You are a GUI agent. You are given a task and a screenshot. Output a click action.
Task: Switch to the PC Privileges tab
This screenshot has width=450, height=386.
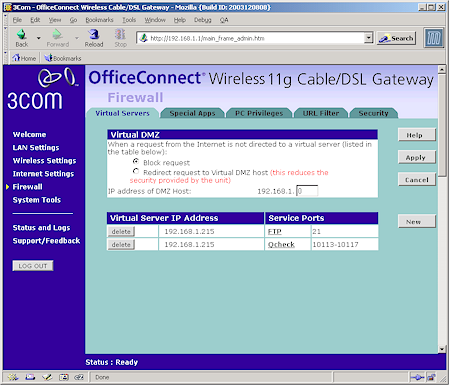259,113
